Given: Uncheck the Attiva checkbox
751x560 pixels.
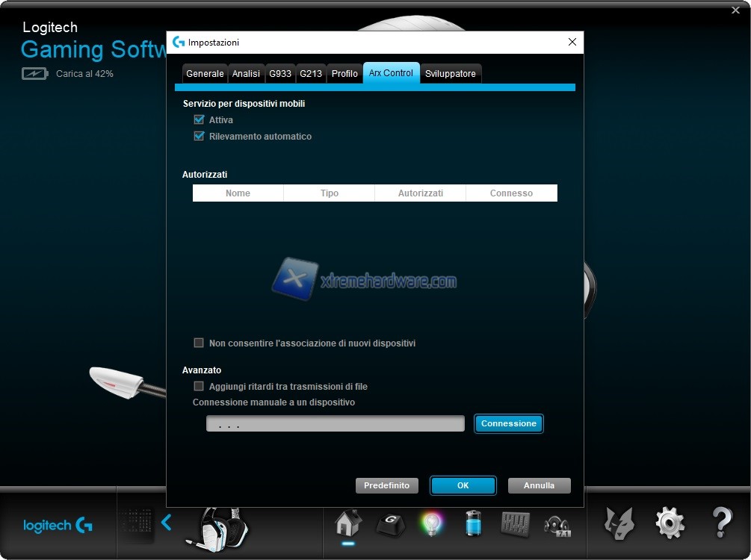Looking at the screenshot, I should pyautogui.click(x=199, y=120).
